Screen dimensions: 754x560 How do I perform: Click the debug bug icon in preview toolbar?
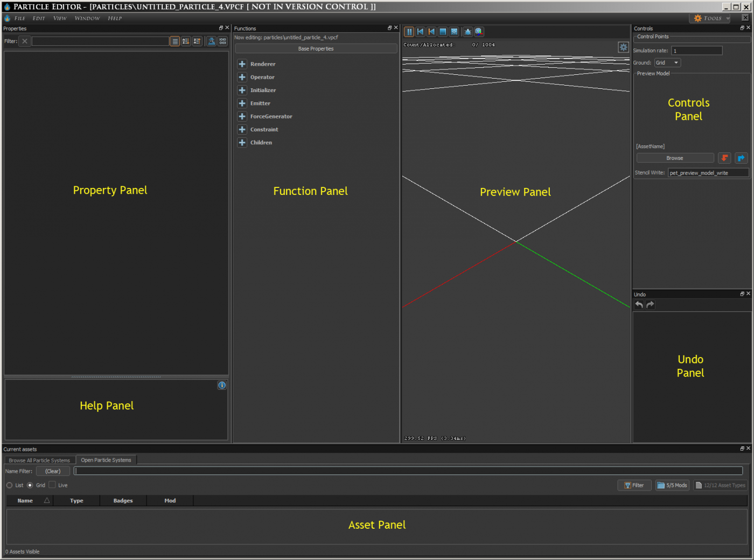[x=467, y=31]
